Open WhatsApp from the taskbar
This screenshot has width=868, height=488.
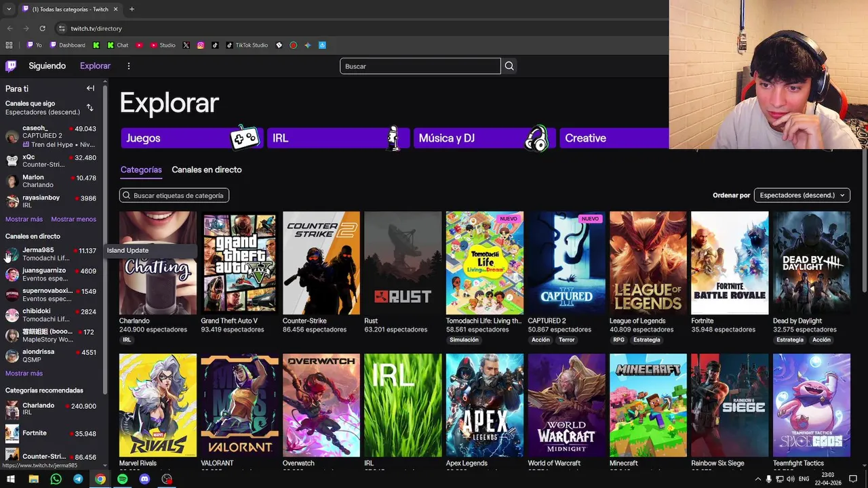point(56,479)
